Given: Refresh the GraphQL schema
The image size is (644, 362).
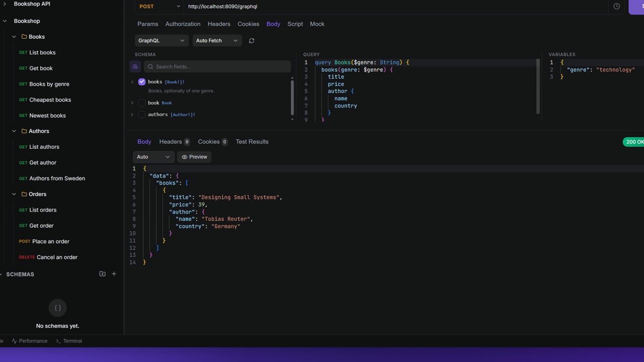Looking at the screenshot, I should (252, 41).
